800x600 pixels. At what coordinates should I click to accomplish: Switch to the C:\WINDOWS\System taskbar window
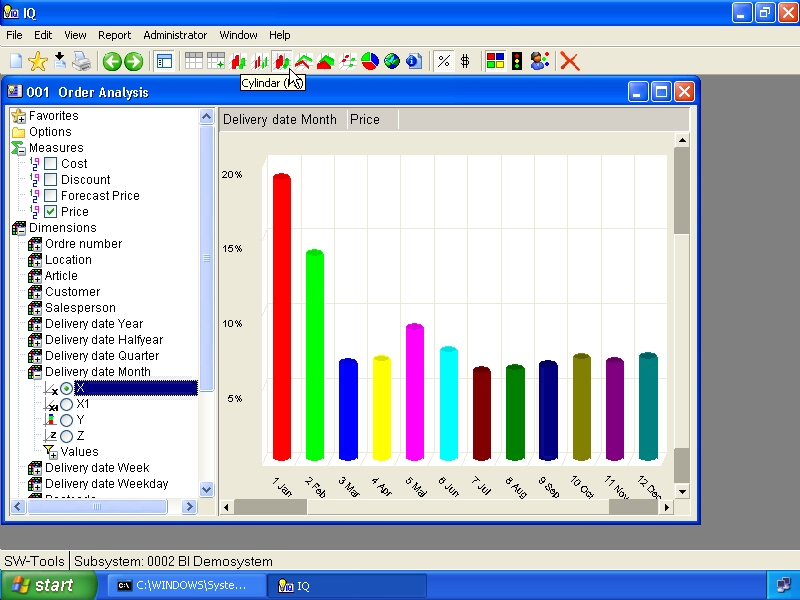186,586
